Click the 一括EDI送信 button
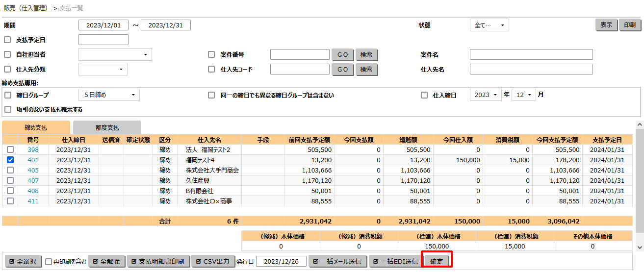 [395, 262]
